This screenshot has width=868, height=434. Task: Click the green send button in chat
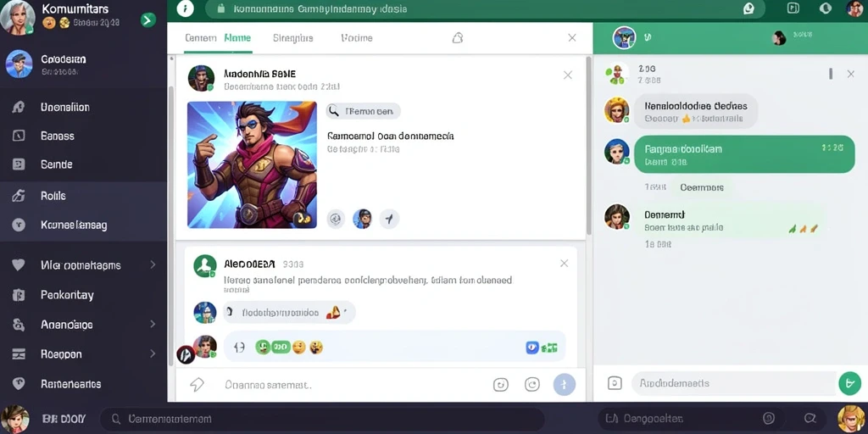click(x=849, y=383)
